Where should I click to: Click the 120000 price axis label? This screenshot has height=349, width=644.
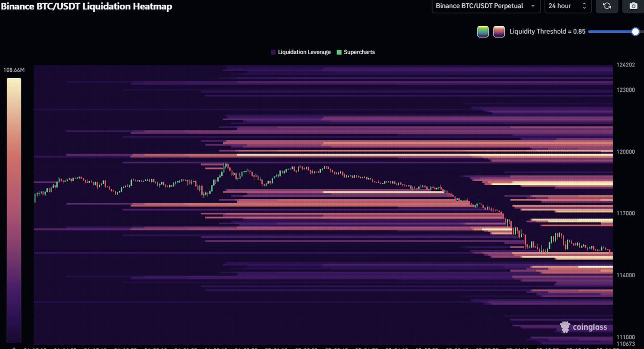[625, 152]
